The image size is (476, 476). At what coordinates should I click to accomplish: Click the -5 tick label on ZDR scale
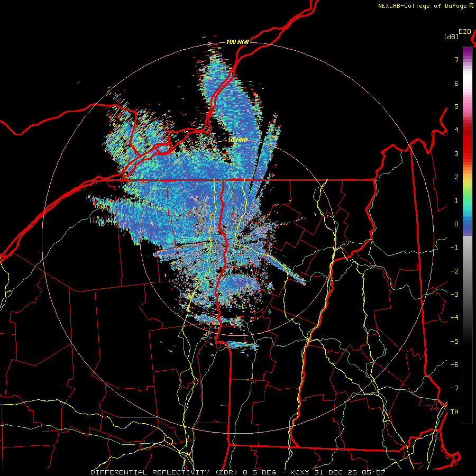click(454, 342)
